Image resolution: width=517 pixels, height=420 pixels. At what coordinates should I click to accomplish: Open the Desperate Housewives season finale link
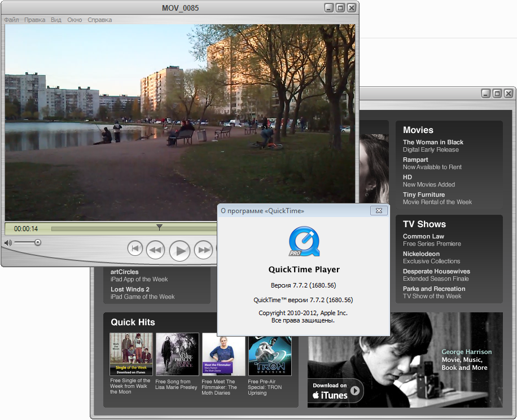[x=436, y=275]
